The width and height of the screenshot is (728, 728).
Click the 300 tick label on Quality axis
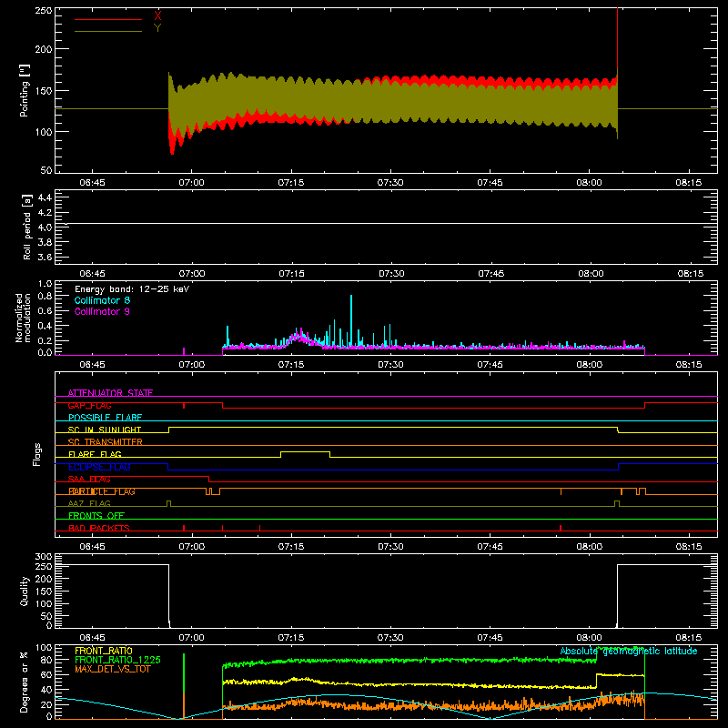(x=44, y=557)
